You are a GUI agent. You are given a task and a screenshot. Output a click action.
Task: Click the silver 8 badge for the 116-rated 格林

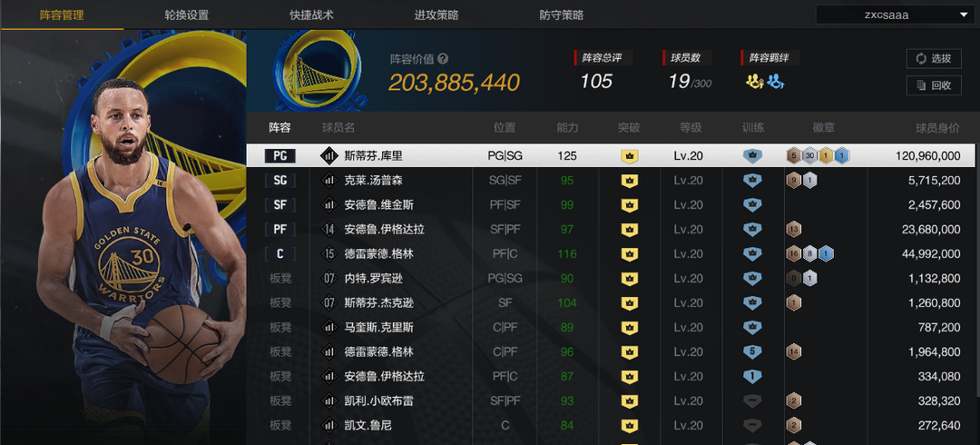810,253
